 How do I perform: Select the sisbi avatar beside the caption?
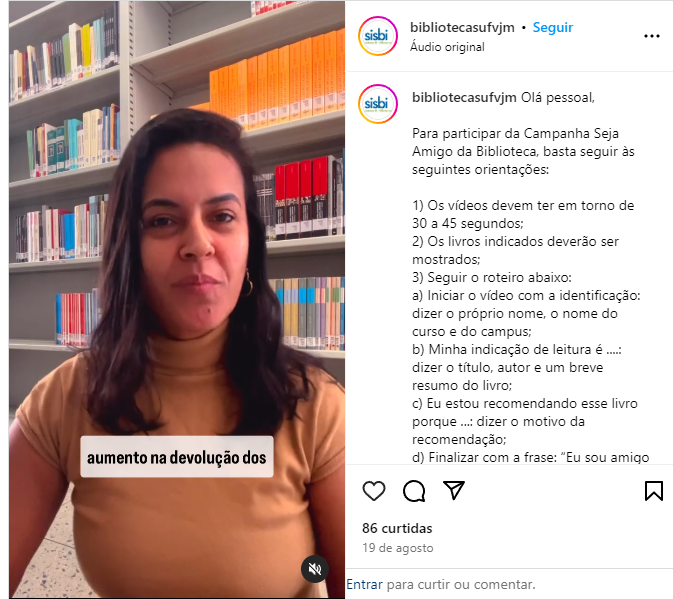coord(378,104)
